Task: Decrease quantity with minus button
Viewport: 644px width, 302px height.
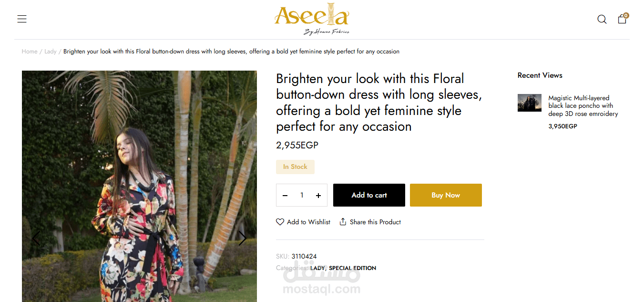Action: point(285,196)
